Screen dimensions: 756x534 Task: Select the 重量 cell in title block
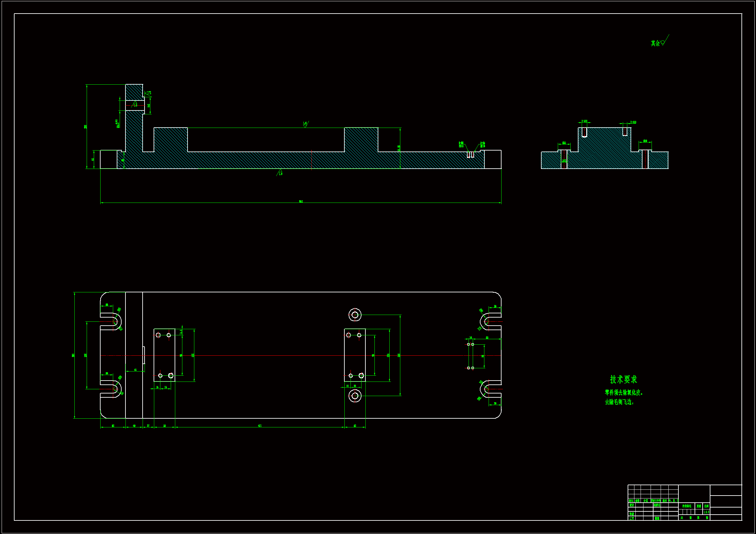[699, 506]
